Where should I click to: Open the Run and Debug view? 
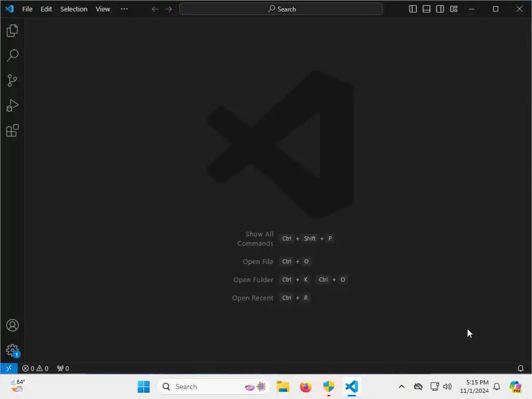point(12,105)
